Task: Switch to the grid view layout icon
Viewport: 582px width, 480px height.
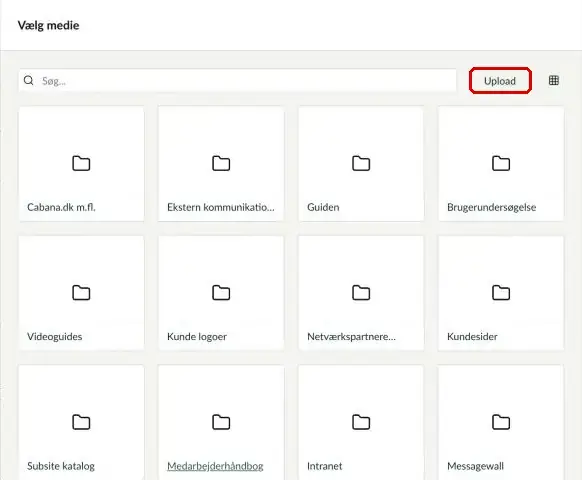Action: 553,80
